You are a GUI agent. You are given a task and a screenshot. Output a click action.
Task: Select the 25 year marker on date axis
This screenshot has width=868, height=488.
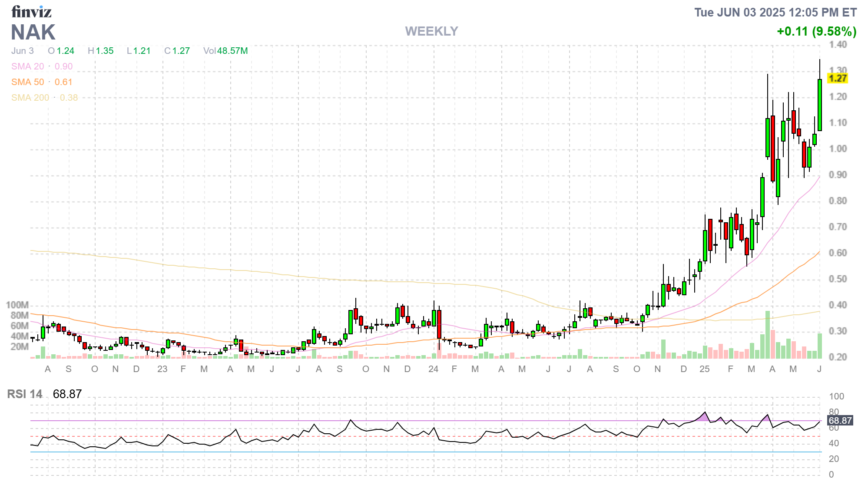pyautogui.click(x=704, y=370)
